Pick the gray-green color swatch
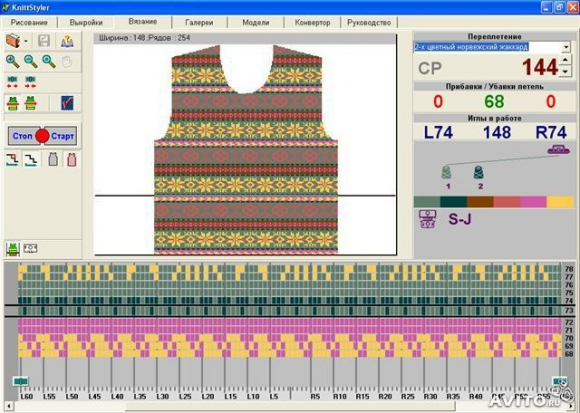 point(427,202)
